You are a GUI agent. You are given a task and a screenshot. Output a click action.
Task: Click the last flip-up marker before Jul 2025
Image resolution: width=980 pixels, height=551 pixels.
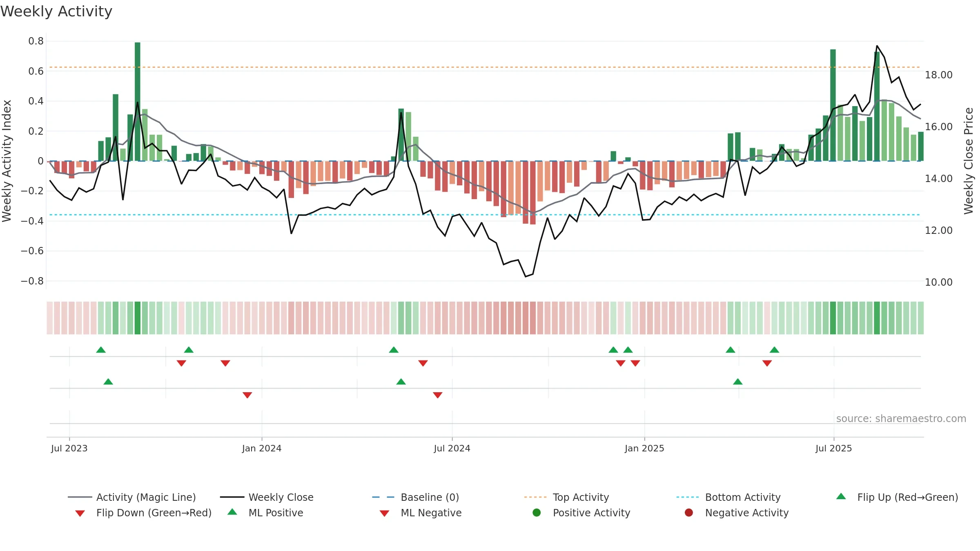pyautogui.click(x=775, y=350)
